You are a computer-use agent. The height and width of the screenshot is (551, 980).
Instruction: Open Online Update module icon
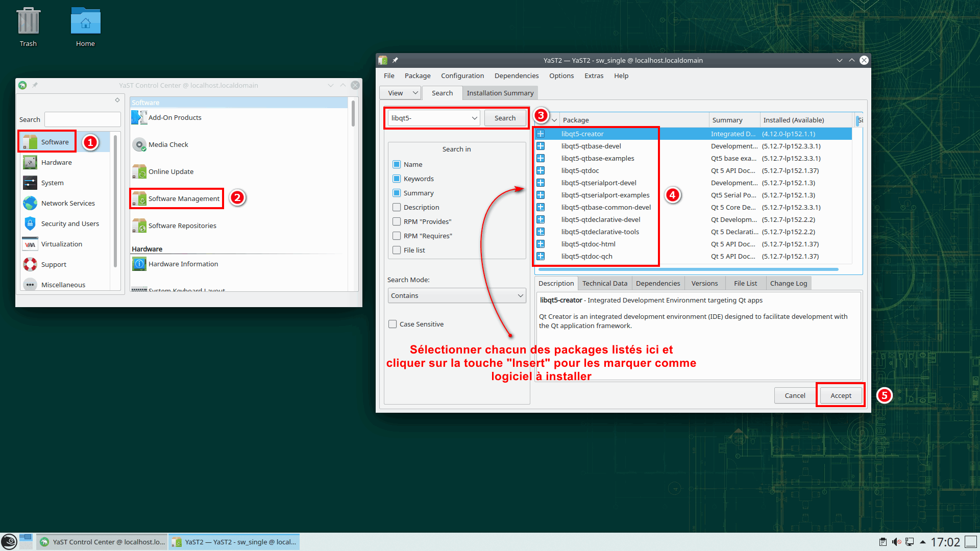[139, 171]
